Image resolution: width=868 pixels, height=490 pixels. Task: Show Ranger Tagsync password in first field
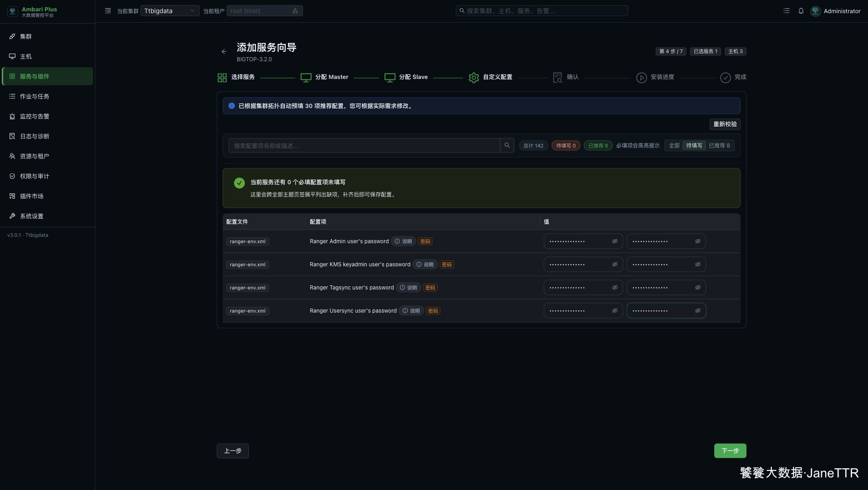[615, 288]
